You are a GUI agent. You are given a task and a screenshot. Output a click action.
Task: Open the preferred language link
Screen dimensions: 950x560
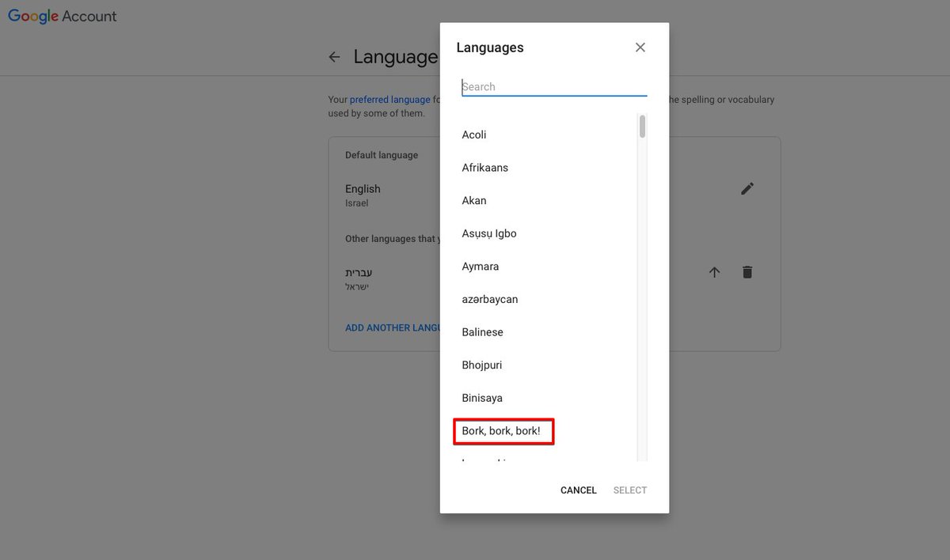(x=389, y=100)
